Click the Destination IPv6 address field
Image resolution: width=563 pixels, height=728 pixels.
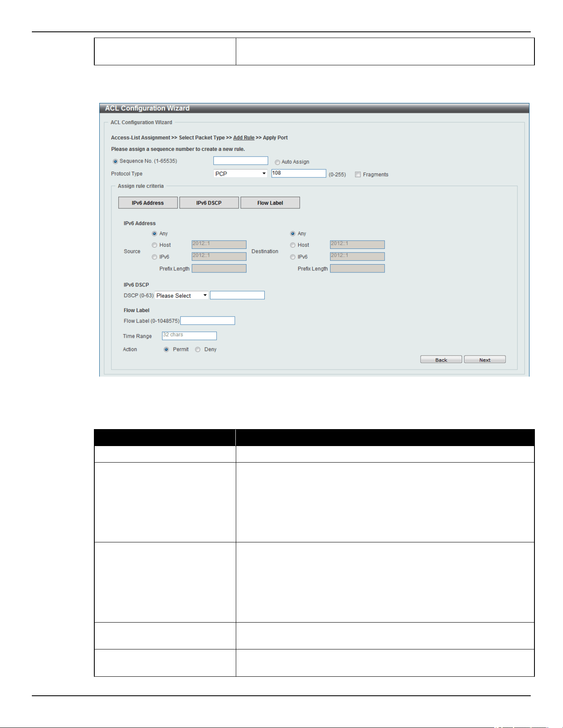[x=357, y=256]
